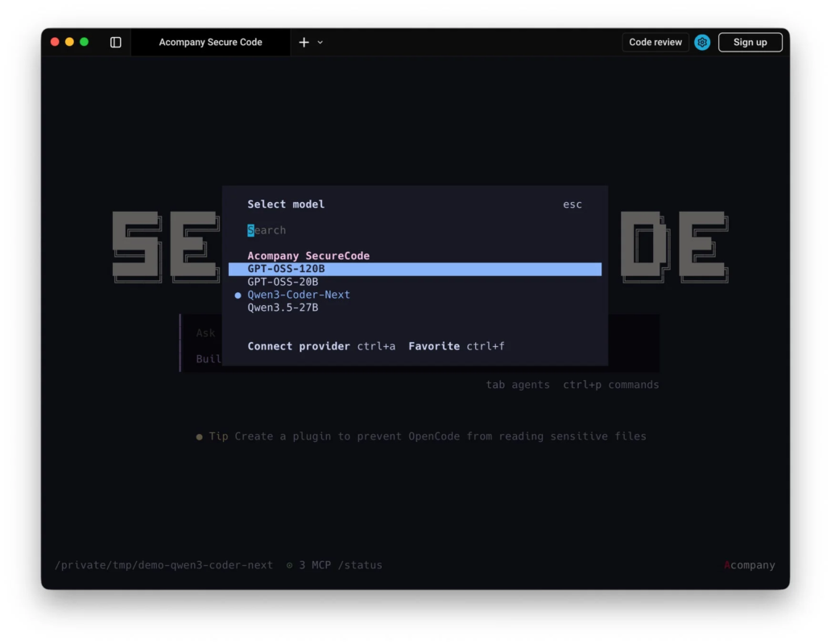Select the highlighted GPT-OSS-120B row
The width and height of the screenshot is (831, 644).
coord(287,269)
